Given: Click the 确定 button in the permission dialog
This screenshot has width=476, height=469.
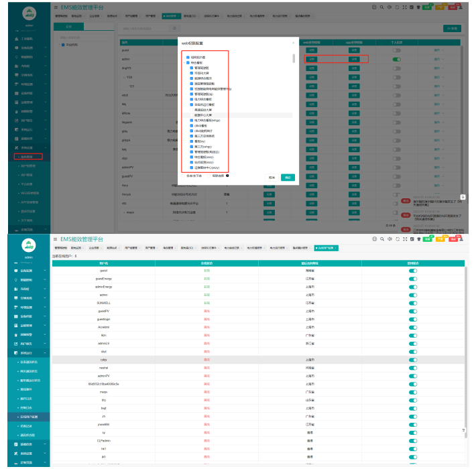Looking at the screenshot, I should [x=288, y=178].
